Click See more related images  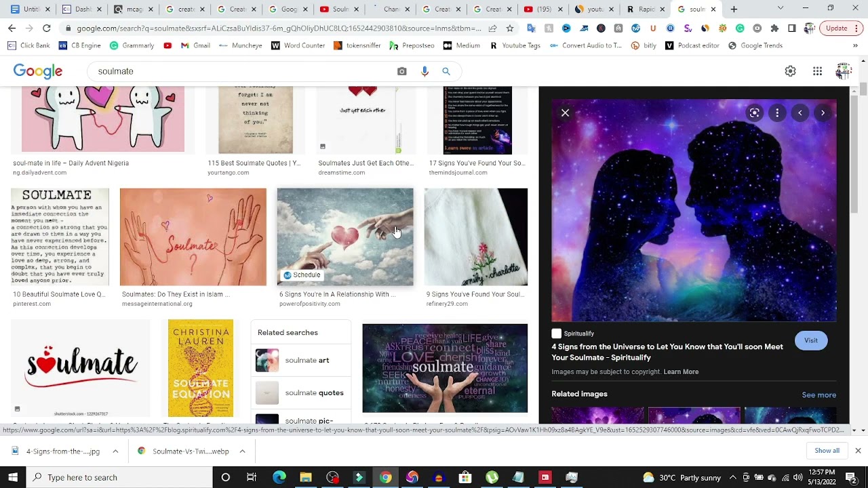(x=819, y=395)
